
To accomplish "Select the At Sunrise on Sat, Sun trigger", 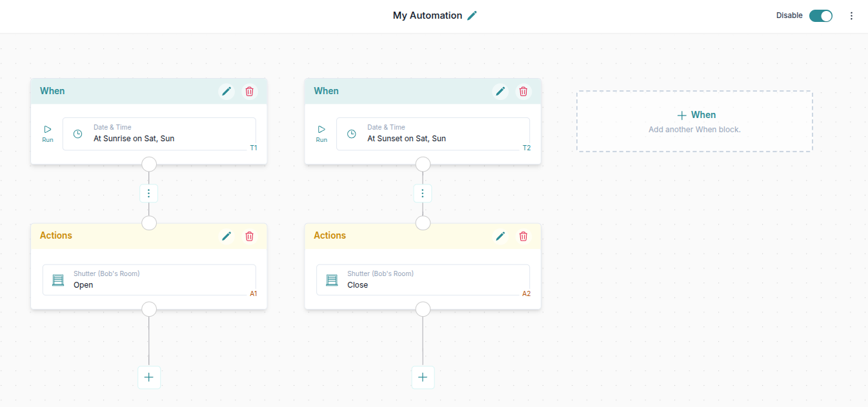I will (159, 134).
